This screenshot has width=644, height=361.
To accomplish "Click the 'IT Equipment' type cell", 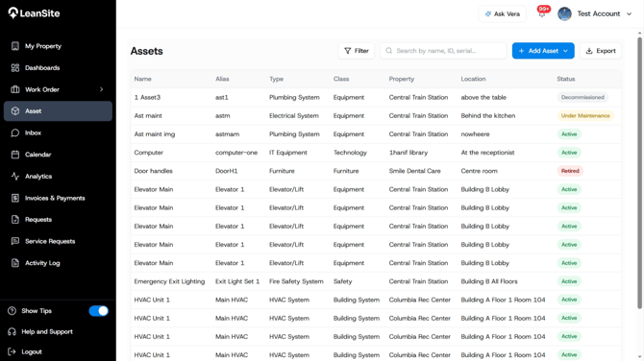I will (x=288, y=153).
